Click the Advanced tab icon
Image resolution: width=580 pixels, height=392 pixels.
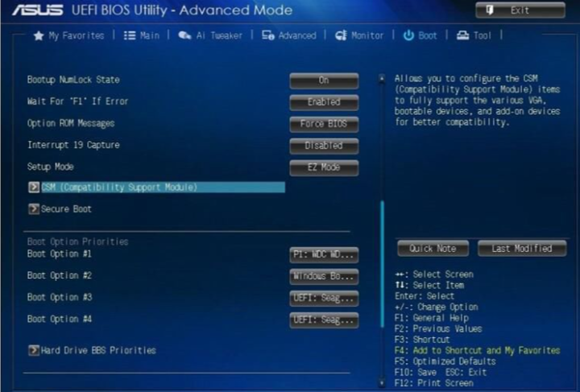point(268,36)
